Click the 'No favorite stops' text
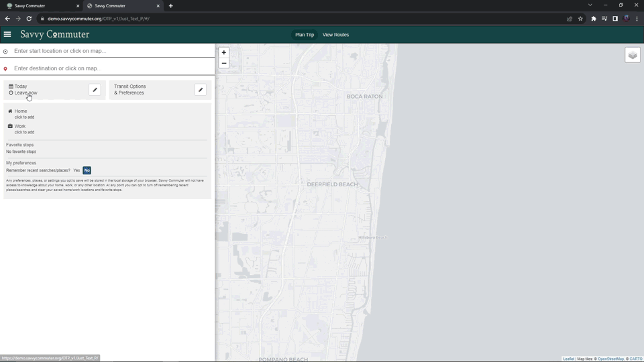644x362 pixels. 21,152
